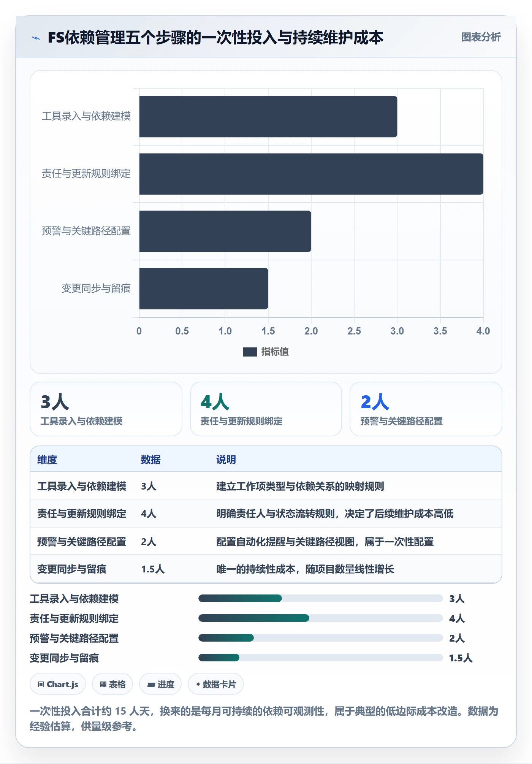The width and height of the screenshot is (532, 764).
Task: Click the 2.5 tick label on the x-axis
Action: [354, 331]
